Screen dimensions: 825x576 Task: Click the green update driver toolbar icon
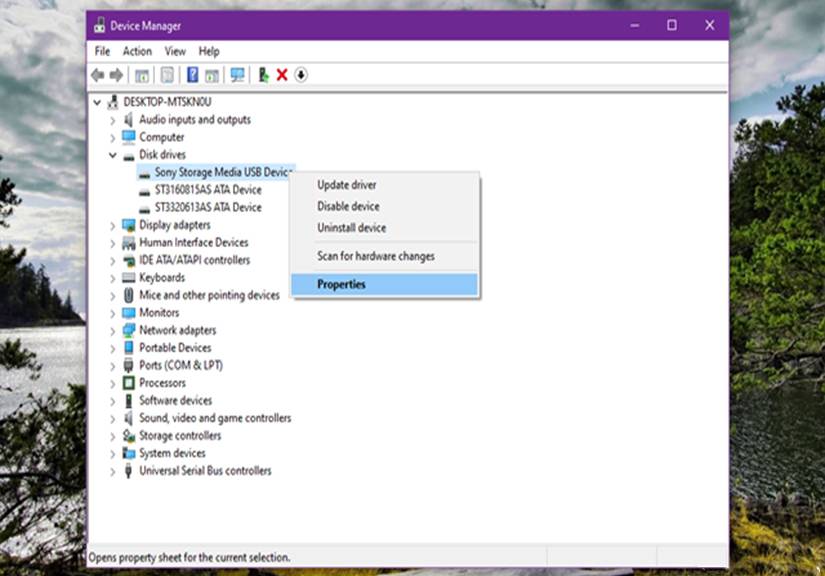(263, 75)
